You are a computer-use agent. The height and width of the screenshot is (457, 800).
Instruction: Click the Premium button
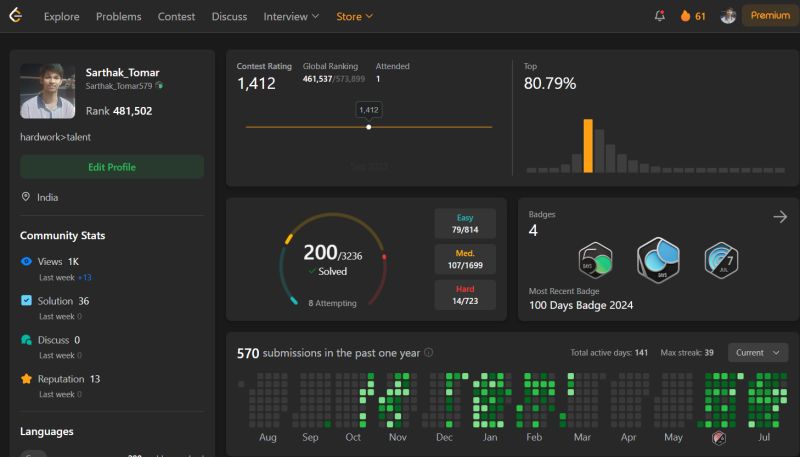(x=770, y=15)
